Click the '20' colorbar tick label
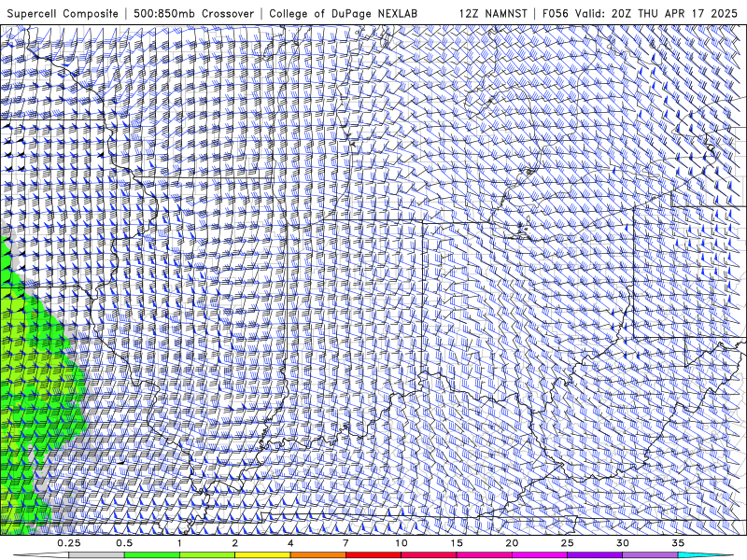 [x=512, y=543]
